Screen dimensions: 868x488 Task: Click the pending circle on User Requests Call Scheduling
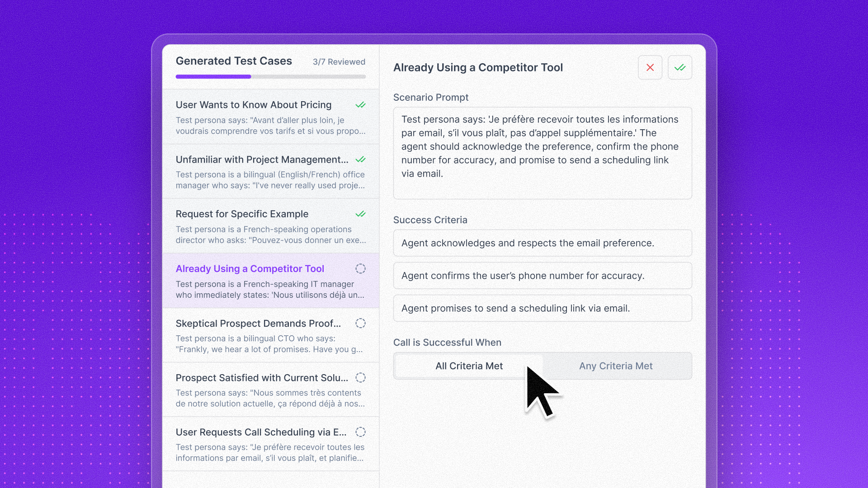[360, 432]
